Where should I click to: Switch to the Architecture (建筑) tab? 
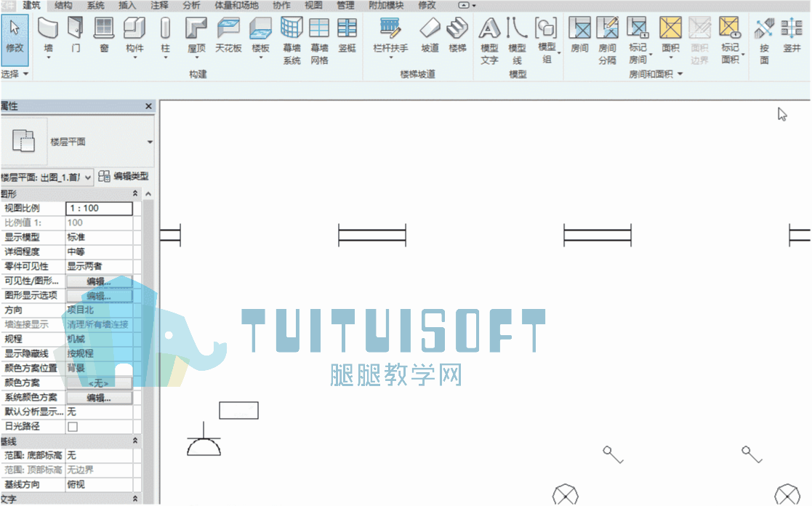31,5
